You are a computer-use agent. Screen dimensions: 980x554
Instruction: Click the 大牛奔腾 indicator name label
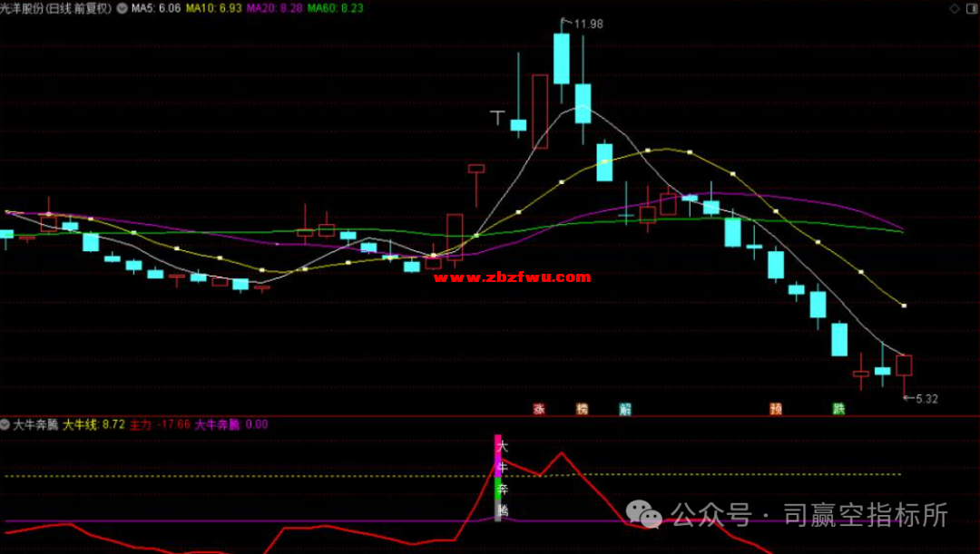coord(35,424)
